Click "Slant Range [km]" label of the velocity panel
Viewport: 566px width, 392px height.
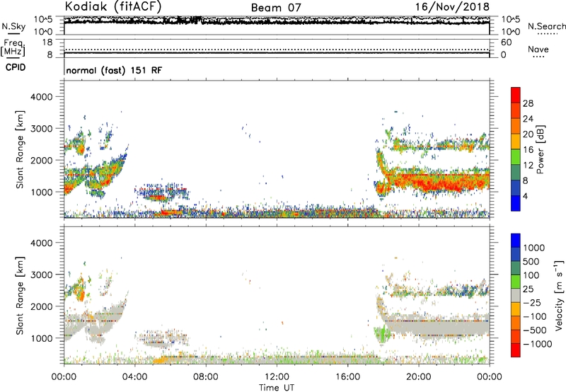tap(20, 295)
